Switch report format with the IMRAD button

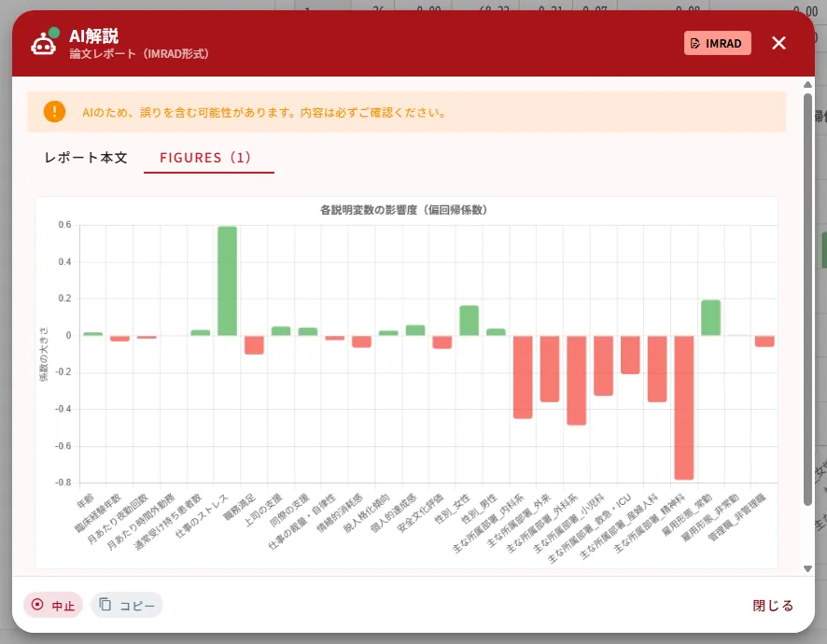coord(717,43)
